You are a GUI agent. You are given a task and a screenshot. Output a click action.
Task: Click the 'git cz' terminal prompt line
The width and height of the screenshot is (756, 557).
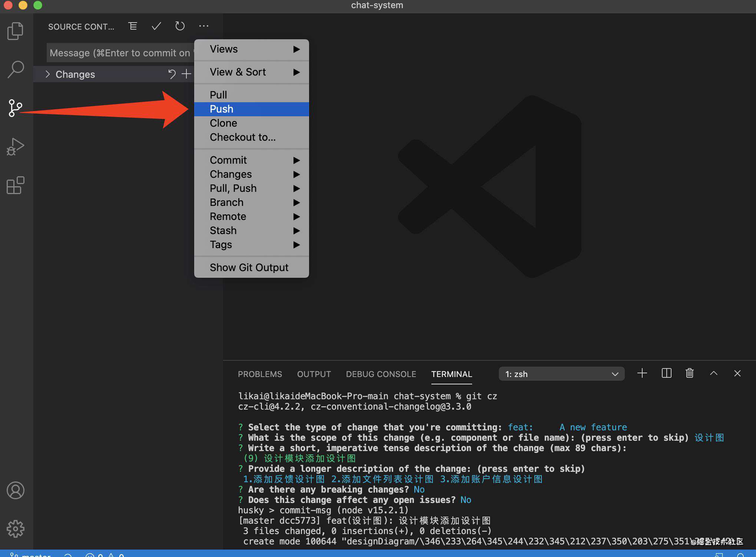[x=367, y=396]
